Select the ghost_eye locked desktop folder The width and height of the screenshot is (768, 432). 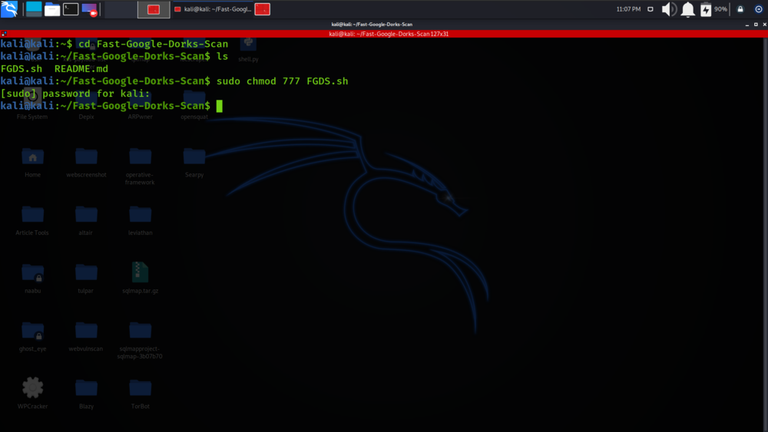click(32, 336)
